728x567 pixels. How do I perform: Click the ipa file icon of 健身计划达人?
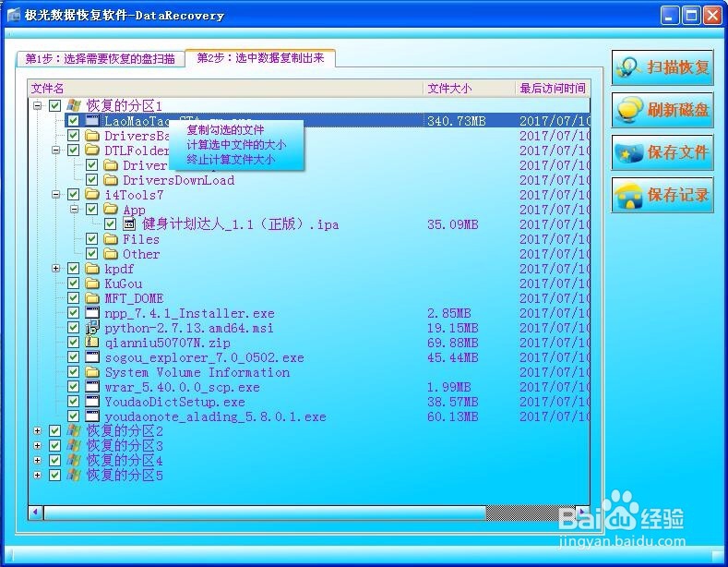pos(129,224)
